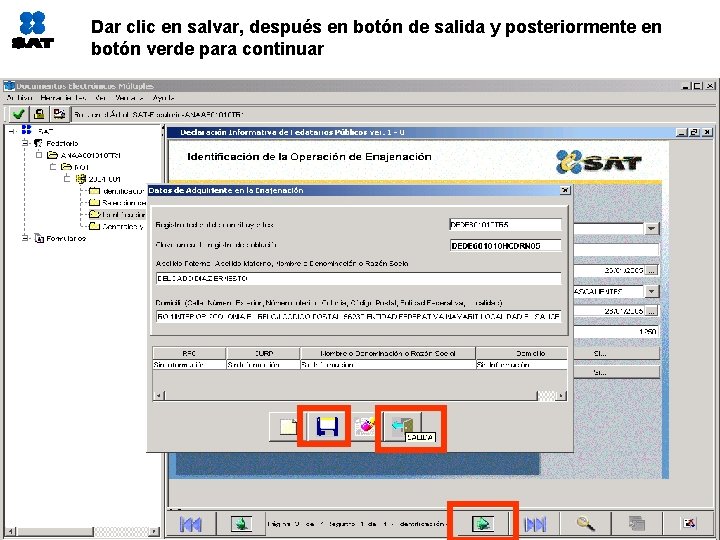The height and width of the screenshot is (540, 720).
Task: Click the lower Si... button in the background form
Action: pos(616,372)
